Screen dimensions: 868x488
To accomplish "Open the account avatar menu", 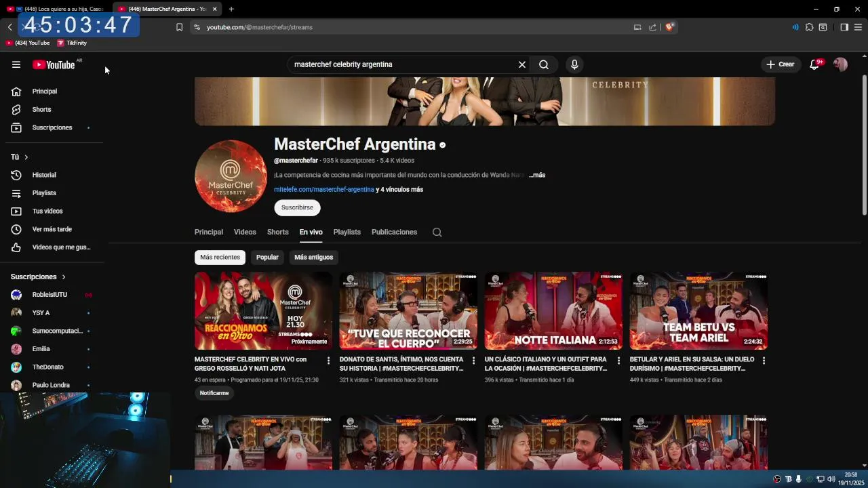I will pos(840,64).
